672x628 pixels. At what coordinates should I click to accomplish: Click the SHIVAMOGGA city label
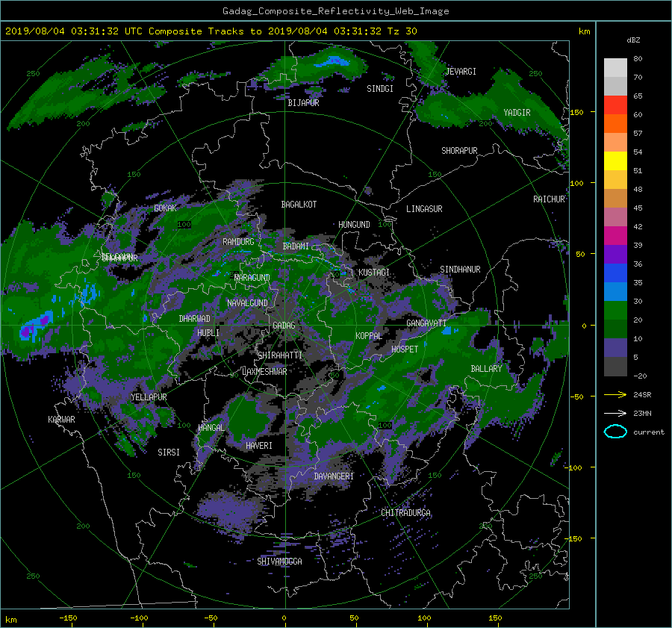pos(279,562)
